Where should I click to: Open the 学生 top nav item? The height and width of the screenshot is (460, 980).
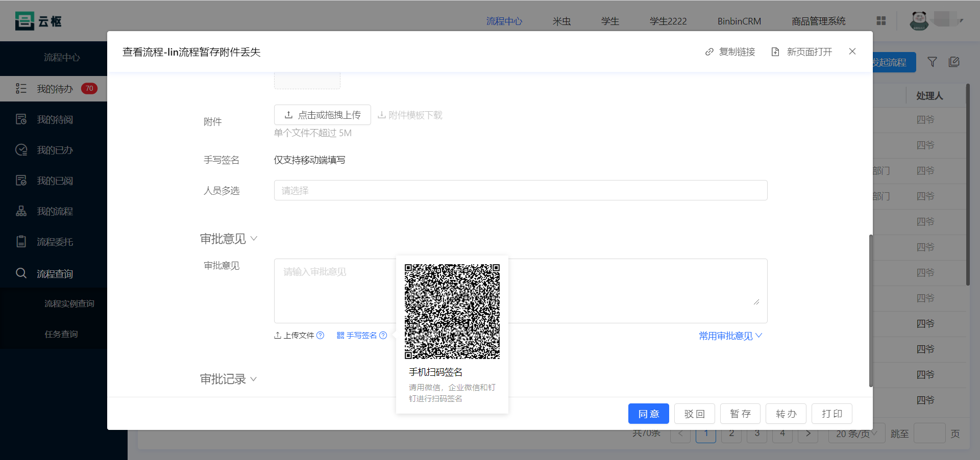(610, 21)
